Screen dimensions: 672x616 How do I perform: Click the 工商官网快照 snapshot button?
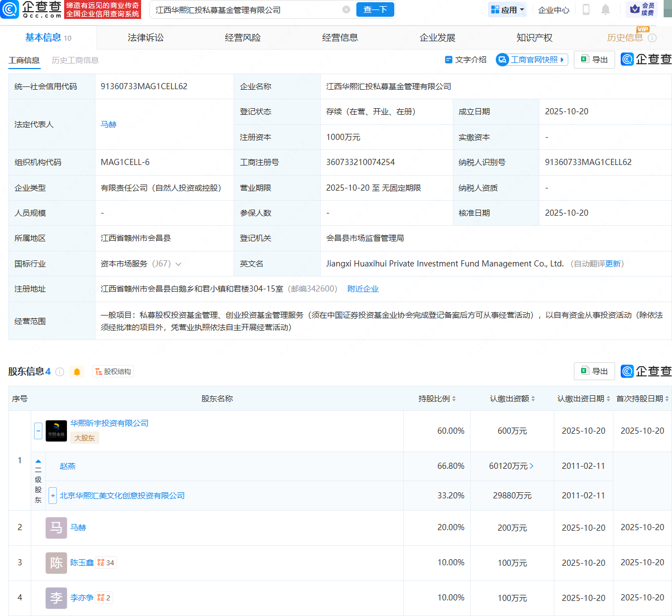click(531, 59)
